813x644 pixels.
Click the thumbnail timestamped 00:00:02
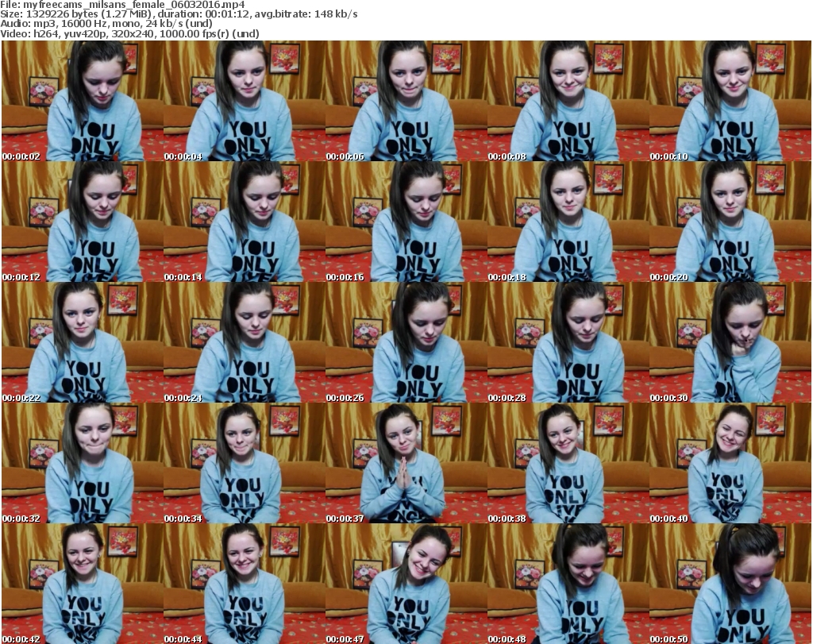tap(82, 102)
